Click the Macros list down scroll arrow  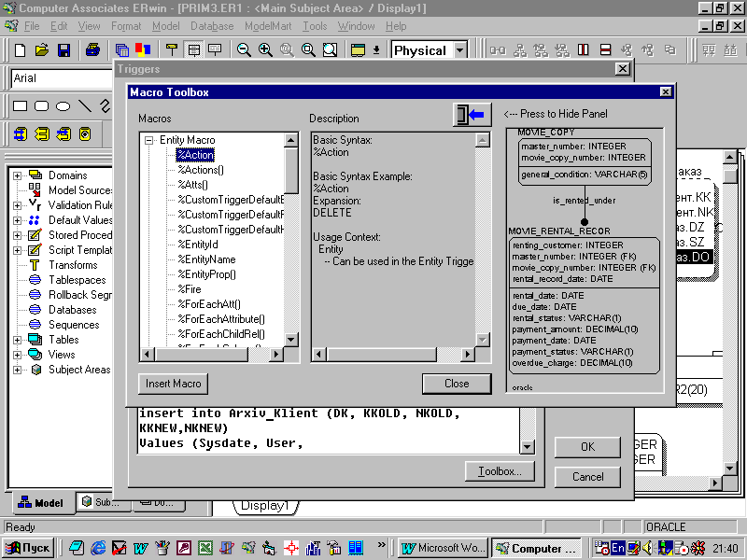pos(291,340)
